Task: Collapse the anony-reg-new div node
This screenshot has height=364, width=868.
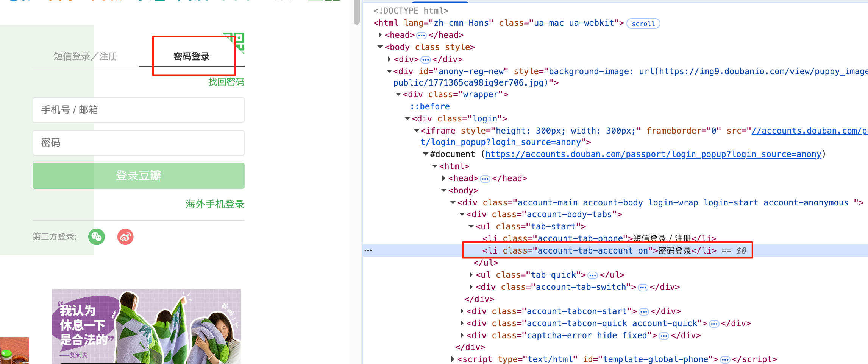Action: [x=389, y=71]
